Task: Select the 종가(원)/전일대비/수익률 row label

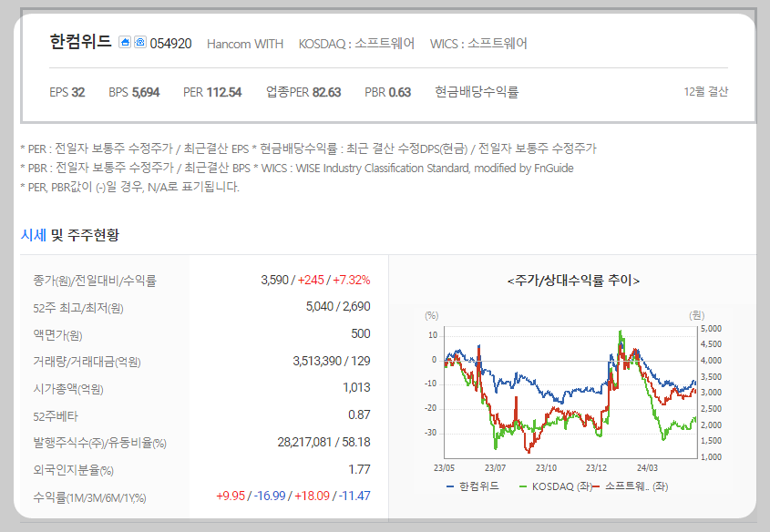Action: [94, 281]
